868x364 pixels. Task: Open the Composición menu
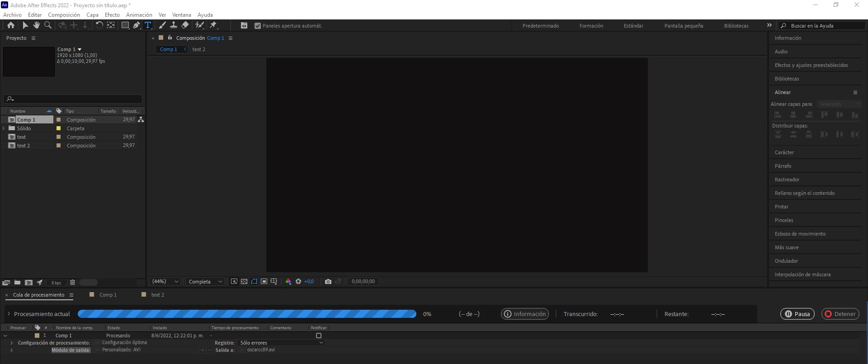pos(64,15)
